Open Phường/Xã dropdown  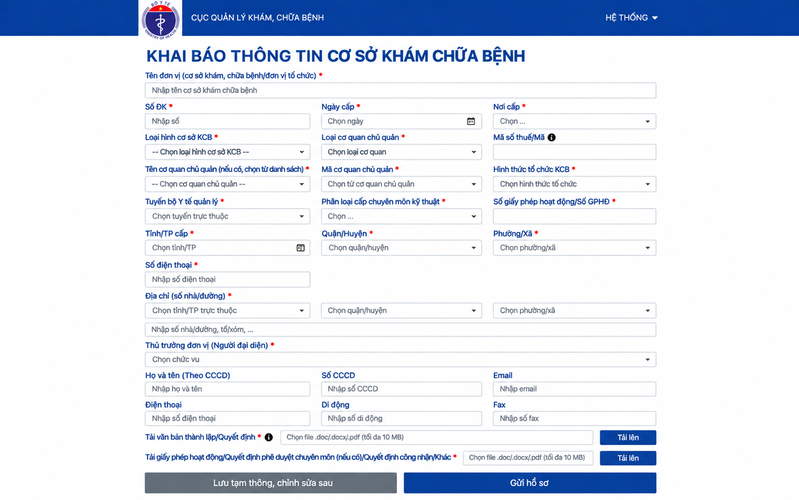pyautogui.click(x=574, y=248)
